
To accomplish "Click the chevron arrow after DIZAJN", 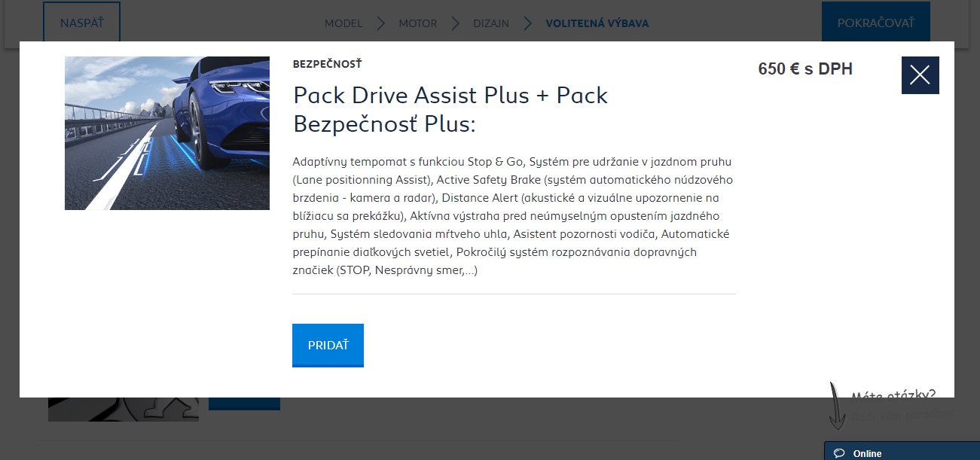I will coord(527,23).
